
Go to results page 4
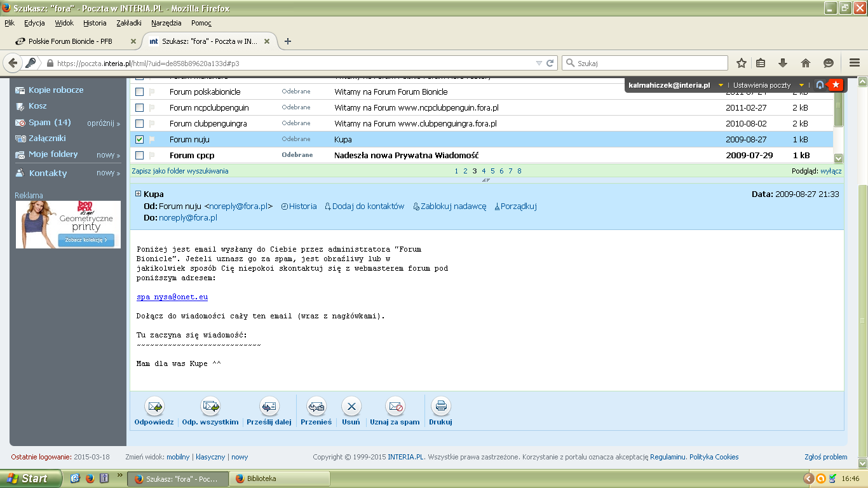(484, 171)
